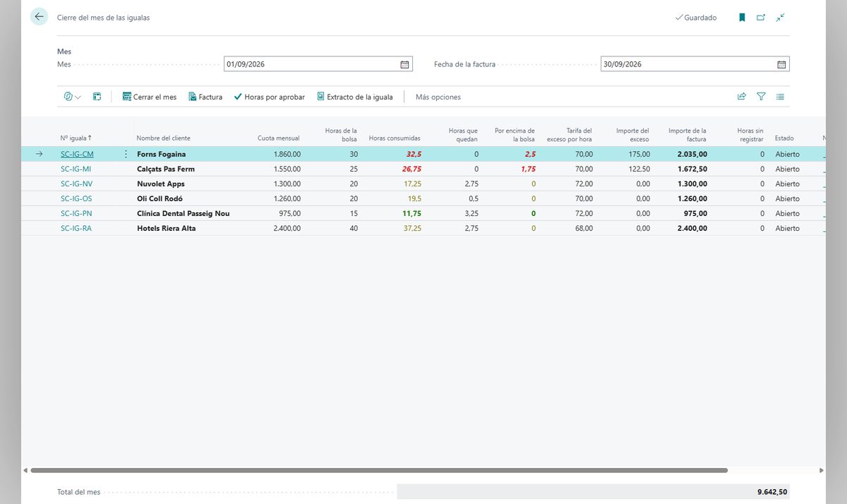This screenshot has width=847, height=504.
Task: Click the scroll left arrow
Action: pyautogui.click(x=25, y=470)
